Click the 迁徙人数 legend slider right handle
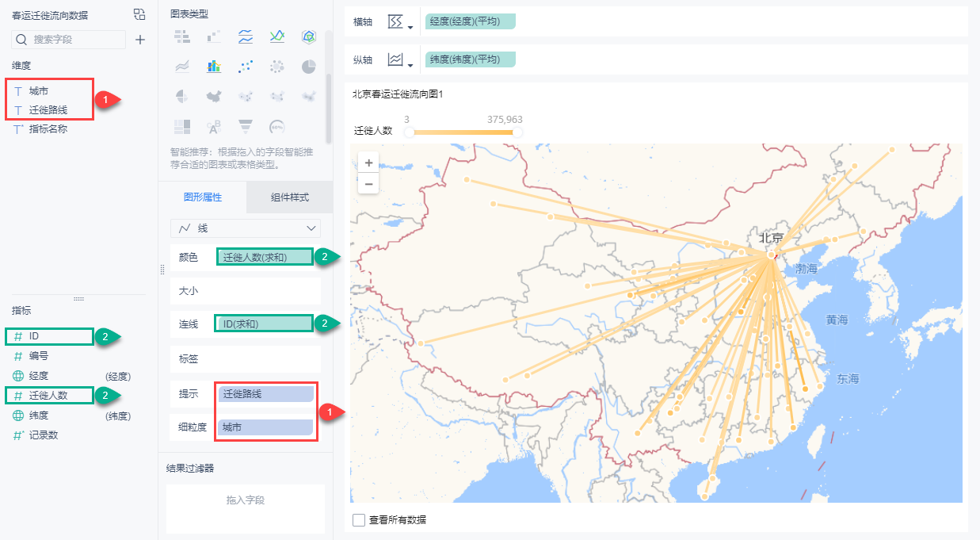 tap(517, 132)
